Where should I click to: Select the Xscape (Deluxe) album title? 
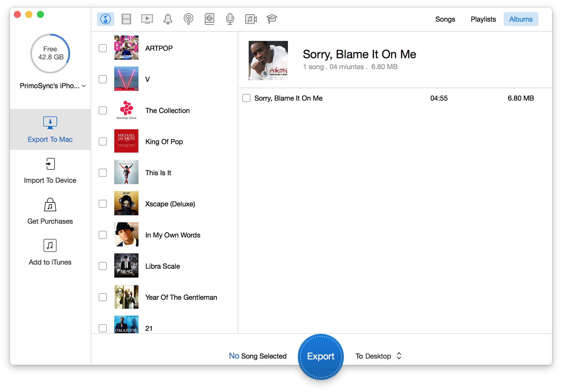[170, 204]
